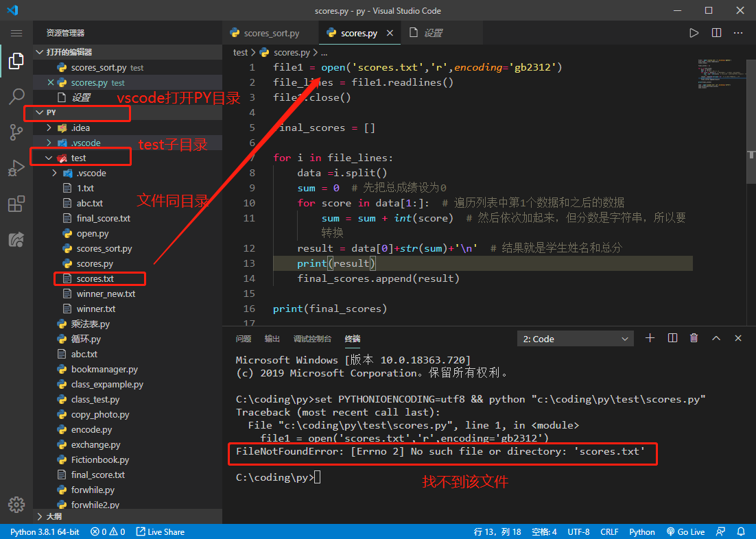Close the scores.py editor tab
This screenshot has width=756, height=539.
(x=390, y=33)
